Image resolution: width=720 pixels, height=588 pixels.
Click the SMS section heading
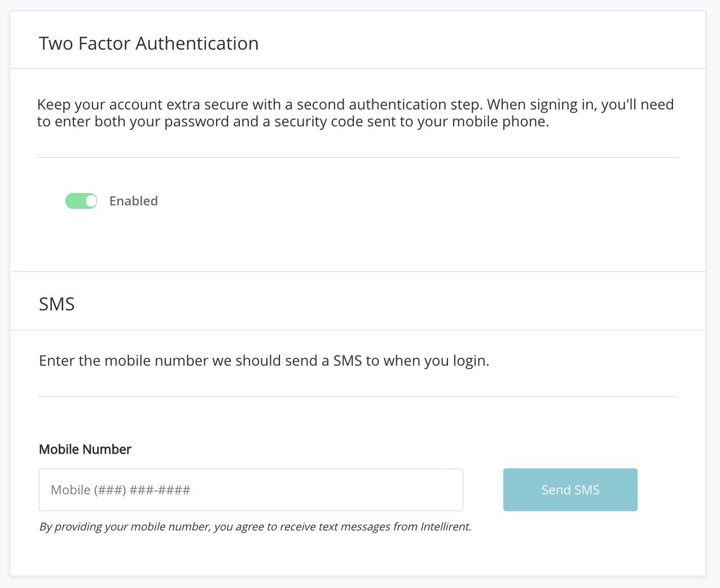57,304
